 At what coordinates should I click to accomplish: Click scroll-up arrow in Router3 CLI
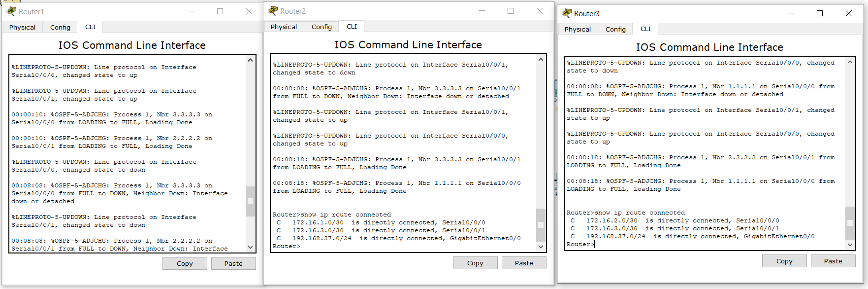pyautogui.click(x=850, y=62)
